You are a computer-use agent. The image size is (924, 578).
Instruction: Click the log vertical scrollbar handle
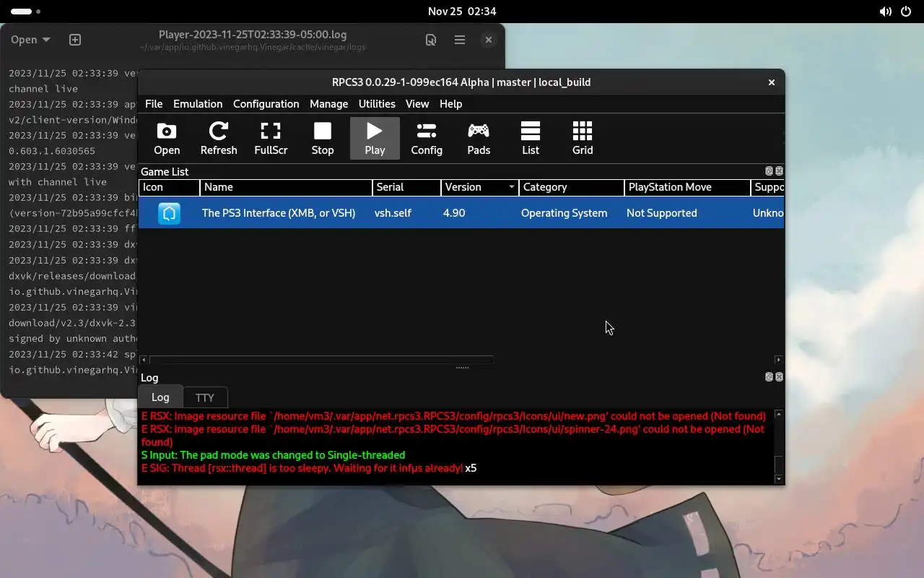tap(778, 465)
